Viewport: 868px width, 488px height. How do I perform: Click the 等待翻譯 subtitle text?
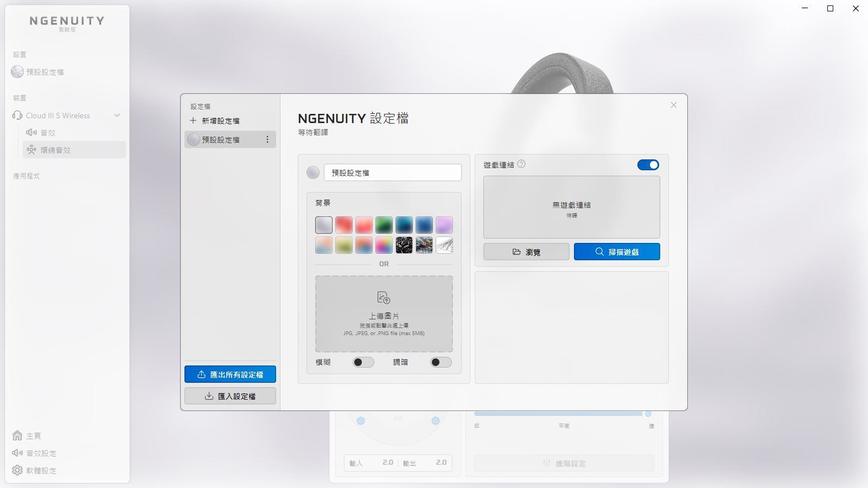313,132
